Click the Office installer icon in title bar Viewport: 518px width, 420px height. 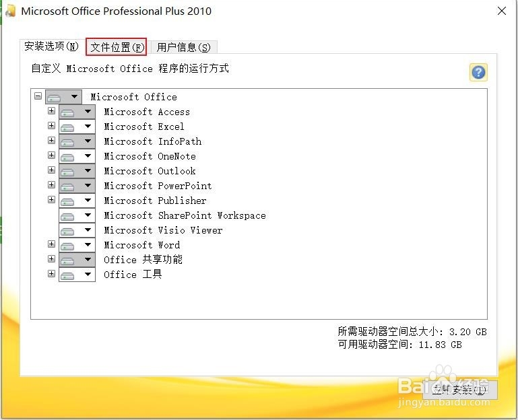[11, 11]
